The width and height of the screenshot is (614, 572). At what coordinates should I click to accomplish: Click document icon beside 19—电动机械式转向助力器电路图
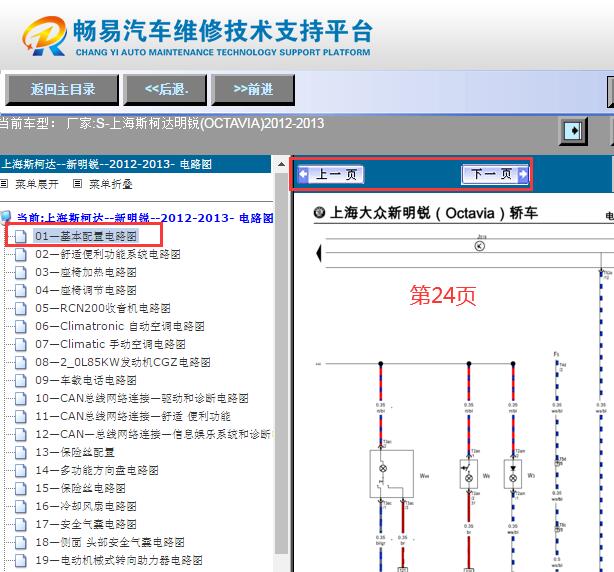pyautogui.click(x=21, y=561)
